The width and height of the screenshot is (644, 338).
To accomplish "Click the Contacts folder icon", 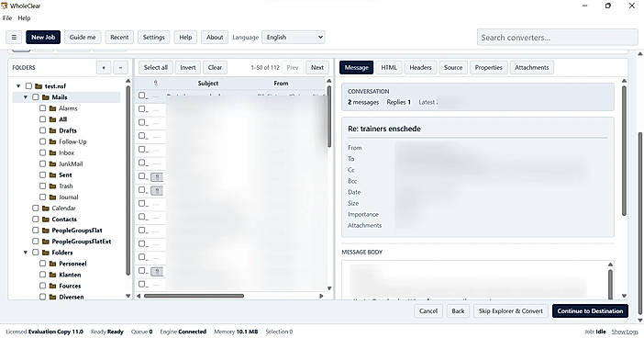I will [46, 220].
